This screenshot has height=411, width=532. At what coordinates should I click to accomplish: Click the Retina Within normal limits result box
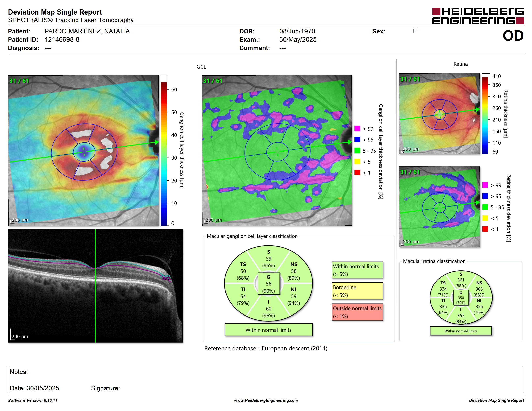click(461, 331)
